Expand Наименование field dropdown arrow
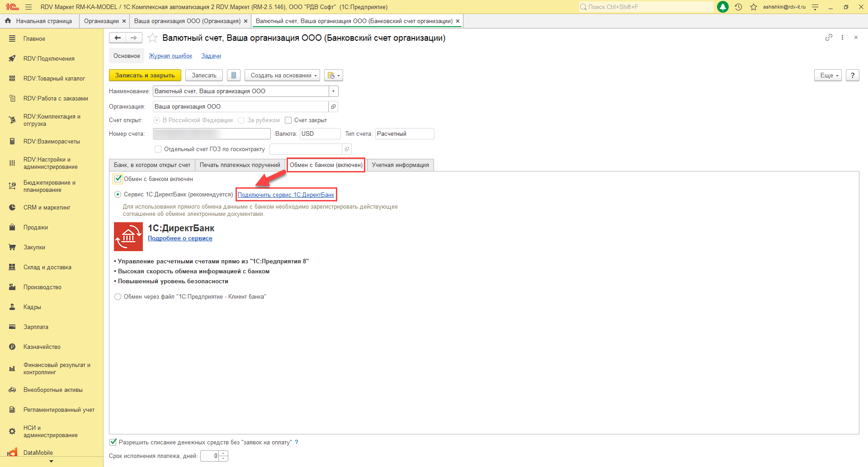 tap(334, 91)
